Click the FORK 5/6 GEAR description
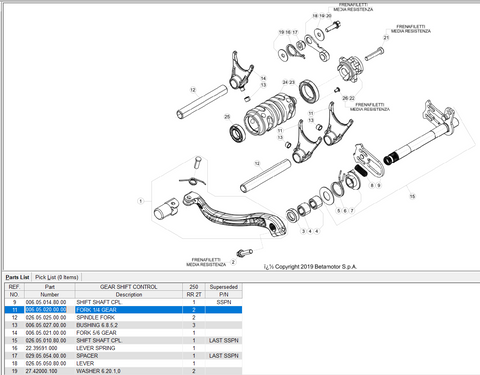This screenshot has width=480, height=375. point(96,333)
